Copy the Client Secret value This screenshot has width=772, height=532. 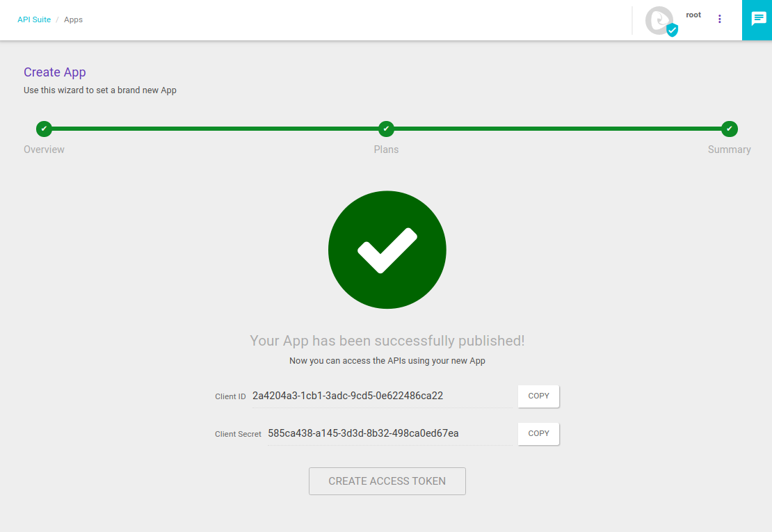(x=538, y=433)
